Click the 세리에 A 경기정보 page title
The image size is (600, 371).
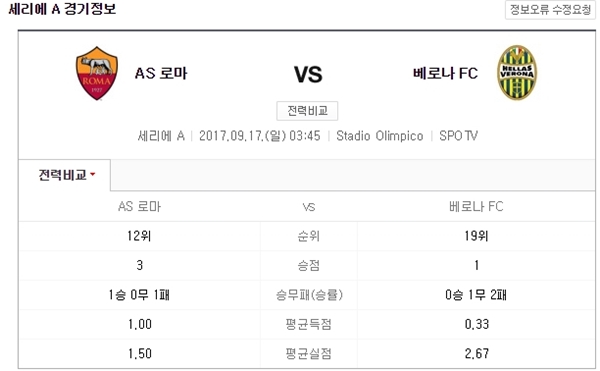click(62, 8)
